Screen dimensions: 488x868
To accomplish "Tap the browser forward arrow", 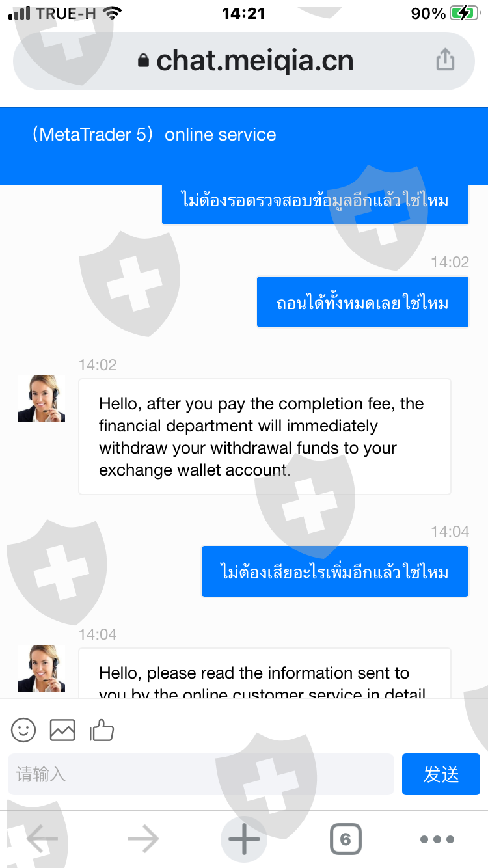I will pyautogui.click(x=143, y=839).
